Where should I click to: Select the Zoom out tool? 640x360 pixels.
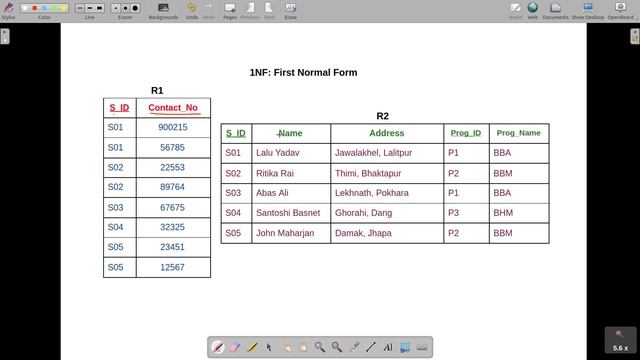(x=337, y=347)
